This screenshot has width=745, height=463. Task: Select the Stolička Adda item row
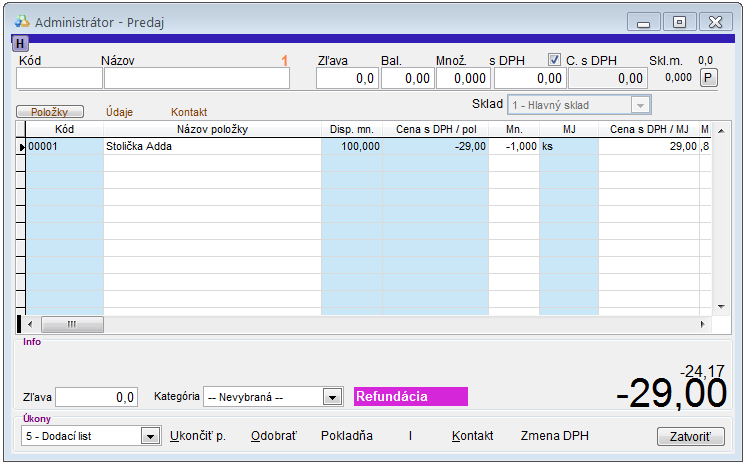[211, 146]
